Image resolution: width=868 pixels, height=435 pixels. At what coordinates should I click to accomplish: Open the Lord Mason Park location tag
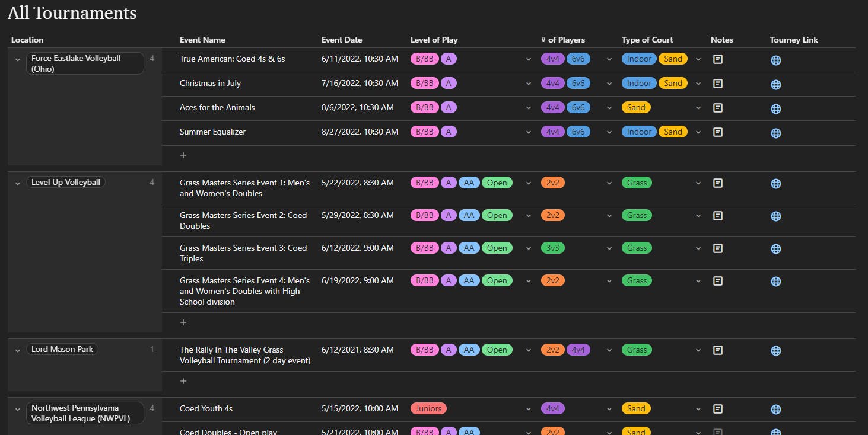(x=62, y=350)
